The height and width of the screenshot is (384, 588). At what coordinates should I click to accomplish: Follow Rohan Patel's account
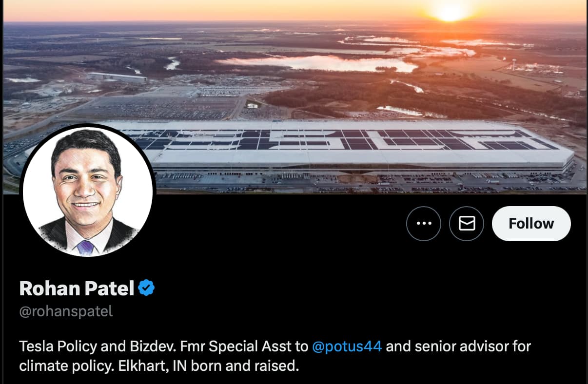tap(531, 224)
